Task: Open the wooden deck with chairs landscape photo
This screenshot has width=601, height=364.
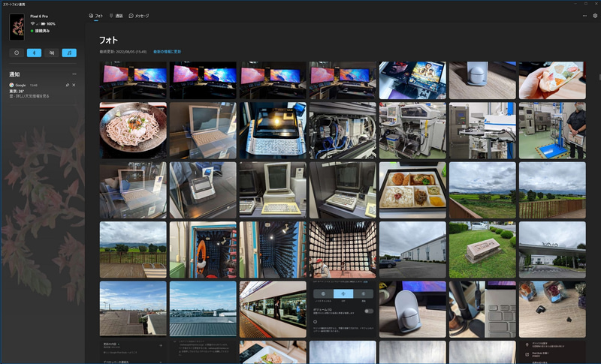Action: [x=133, y=250]
